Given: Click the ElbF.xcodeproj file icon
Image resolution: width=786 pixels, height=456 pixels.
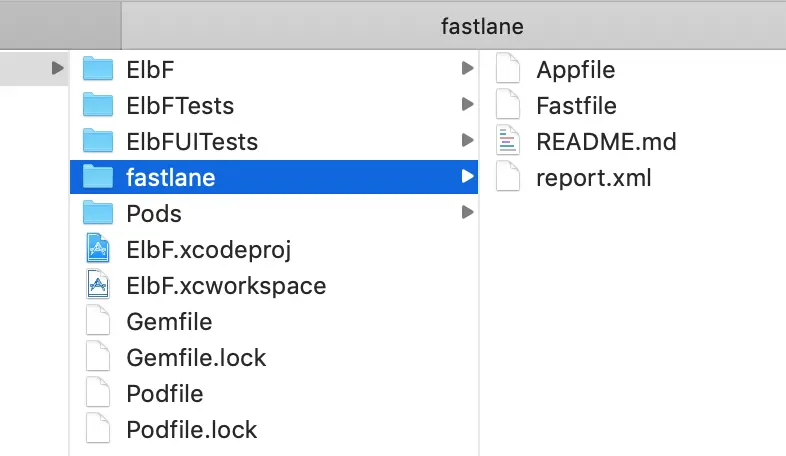Looking at the screenshot, I should 98,249.
